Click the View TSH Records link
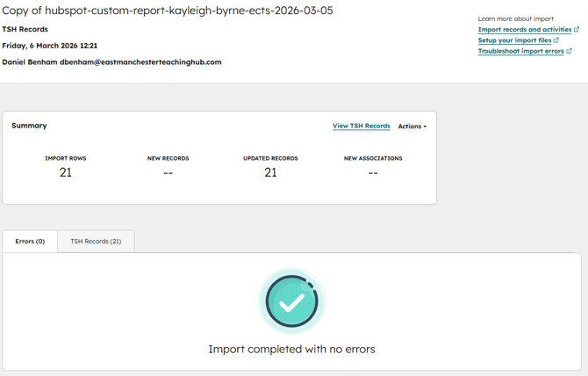Image resolution: width=588 pixels, height=376 pixels. (x=361, y=126)
